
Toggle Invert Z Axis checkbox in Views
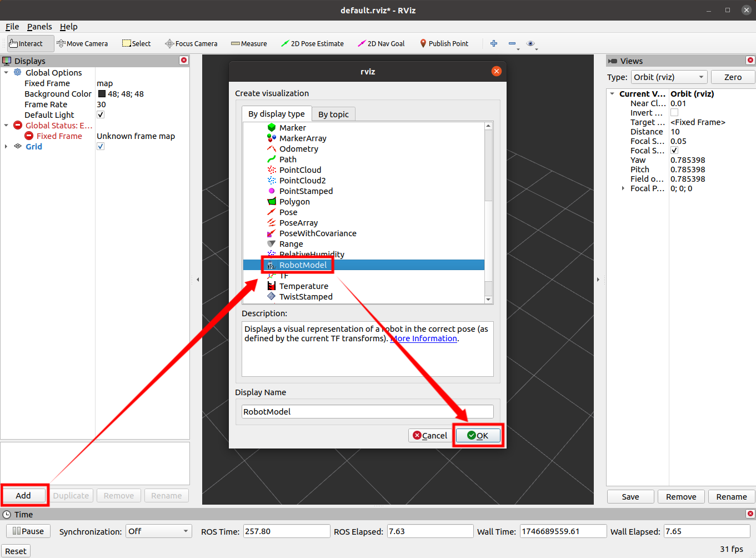(x=674, y=113)
